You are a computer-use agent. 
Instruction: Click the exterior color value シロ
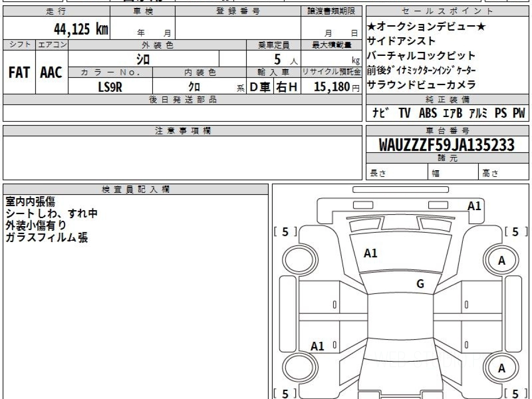[x=143, y=59]
